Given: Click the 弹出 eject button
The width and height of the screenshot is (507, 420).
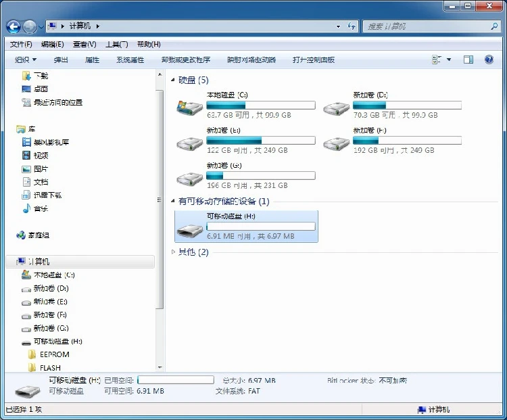Looking at the screenshot, I should [x=61, y=60].
